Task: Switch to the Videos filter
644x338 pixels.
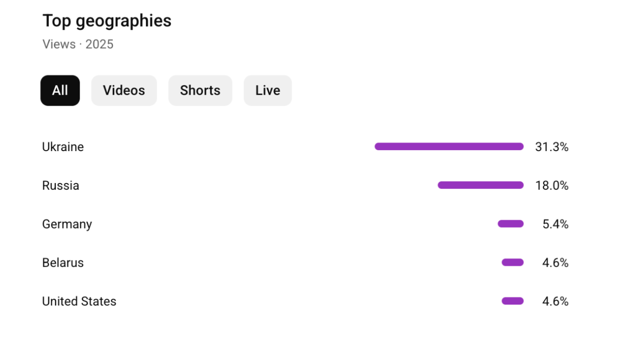Action: [x=124, y=90]
